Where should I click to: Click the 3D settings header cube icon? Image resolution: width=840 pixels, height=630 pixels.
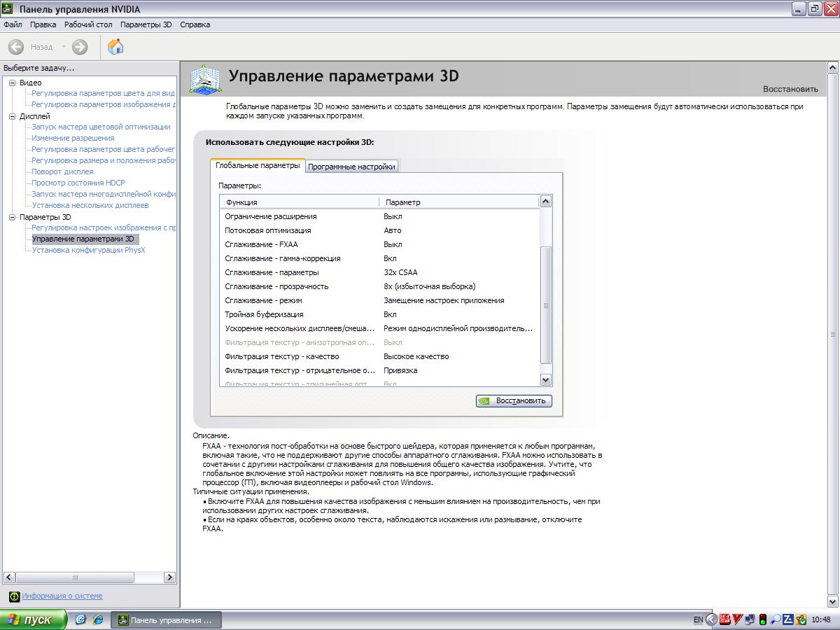[x=205, y=80]
